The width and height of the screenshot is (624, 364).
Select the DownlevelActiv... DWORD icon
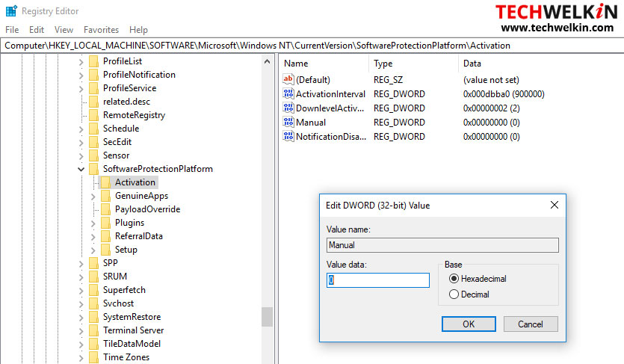tap(288, 108)
